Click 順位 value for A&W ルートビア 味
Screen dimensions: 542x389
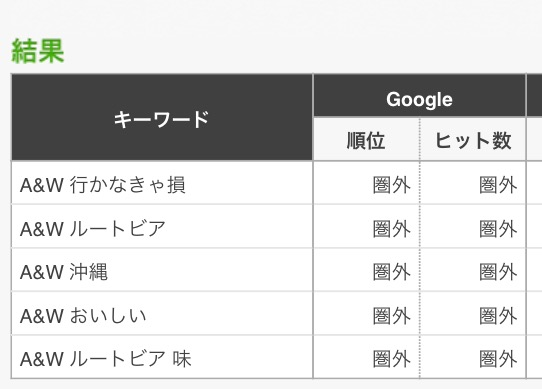point(391,359)
